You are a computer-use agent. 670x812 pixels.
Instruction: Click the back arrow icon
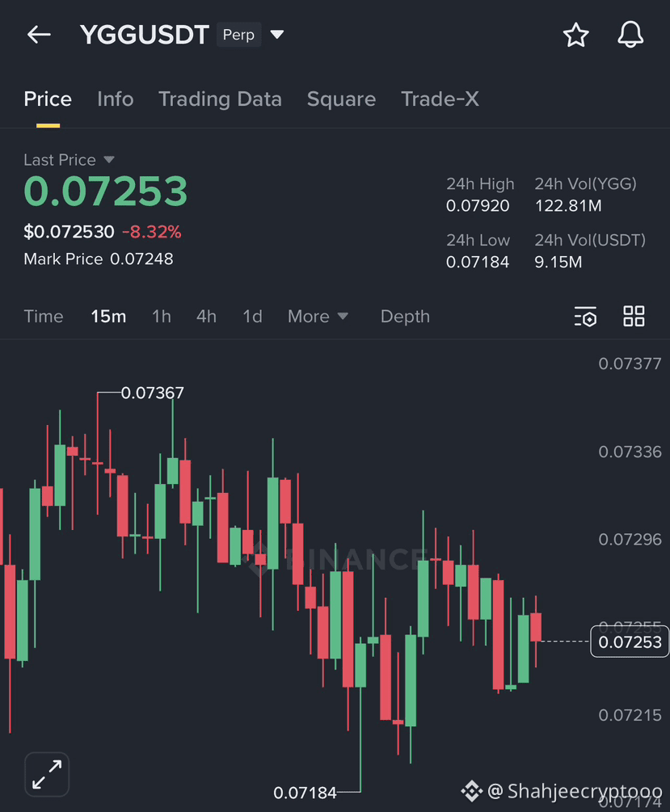[x=39, y=34]
